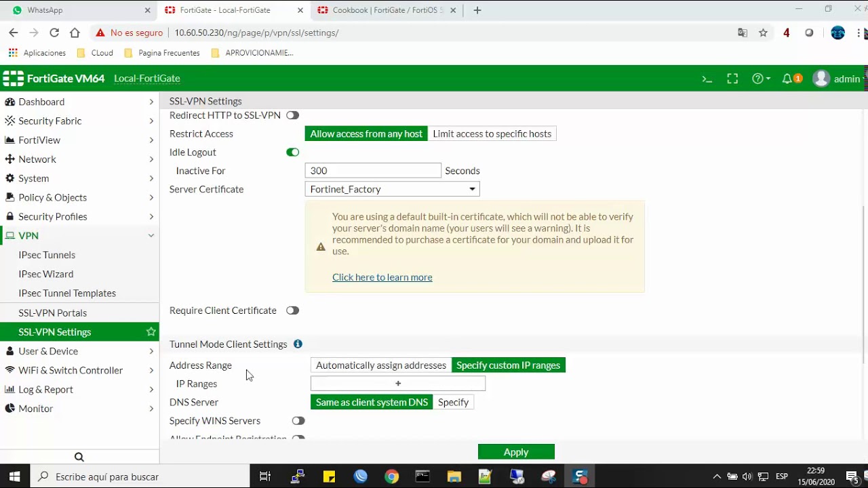The height and width of the screenshot is (488, 868).
Task: Choose Automatically assign addresses
Action: click(x=381, y=365)
